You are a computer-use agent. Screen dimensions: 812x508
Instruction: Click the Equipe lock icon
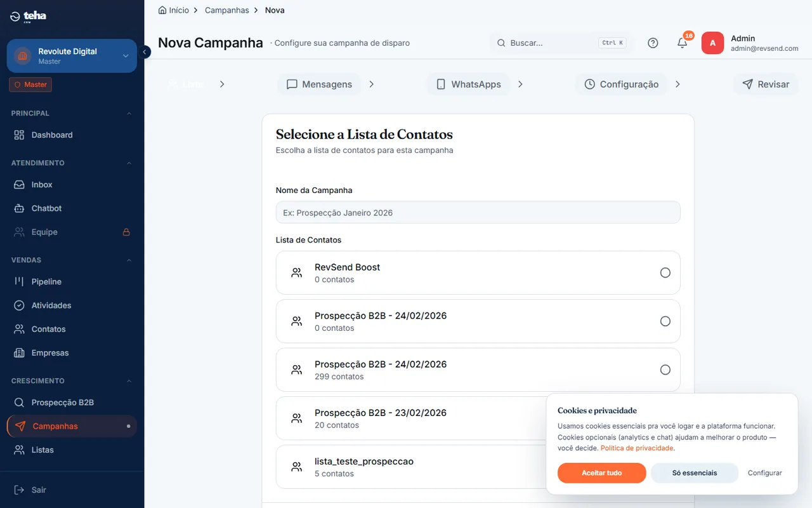click(126, 232)
